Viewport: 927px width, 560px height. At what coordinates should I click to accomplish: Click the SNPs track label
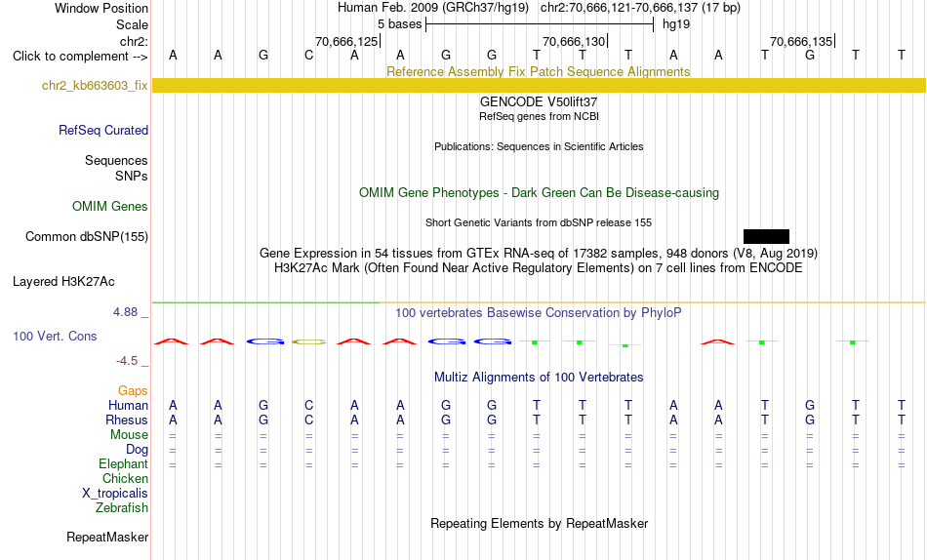tap(132, 176)
